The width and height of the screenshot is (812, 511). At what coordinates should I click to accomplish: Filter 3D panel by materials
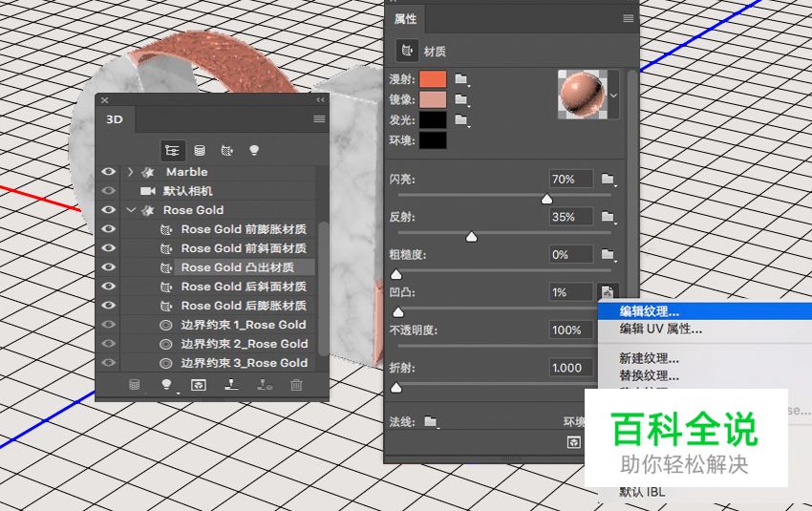226,151
